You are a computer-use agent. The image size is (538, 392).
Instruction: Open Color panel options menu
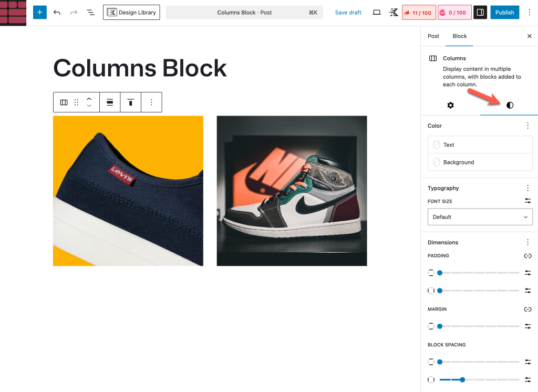527,126
